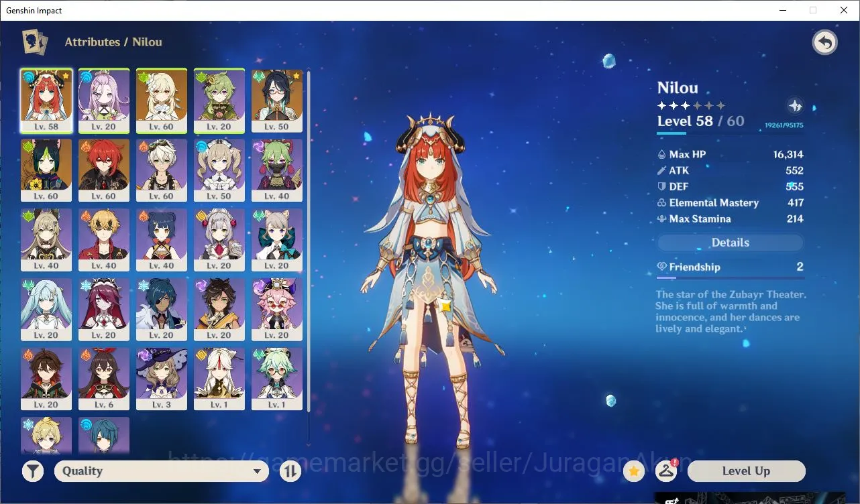Viewport: 860px width, 504px height.
Task: Select Nilou portrait at Lv. 58
Action: [46, 101]
